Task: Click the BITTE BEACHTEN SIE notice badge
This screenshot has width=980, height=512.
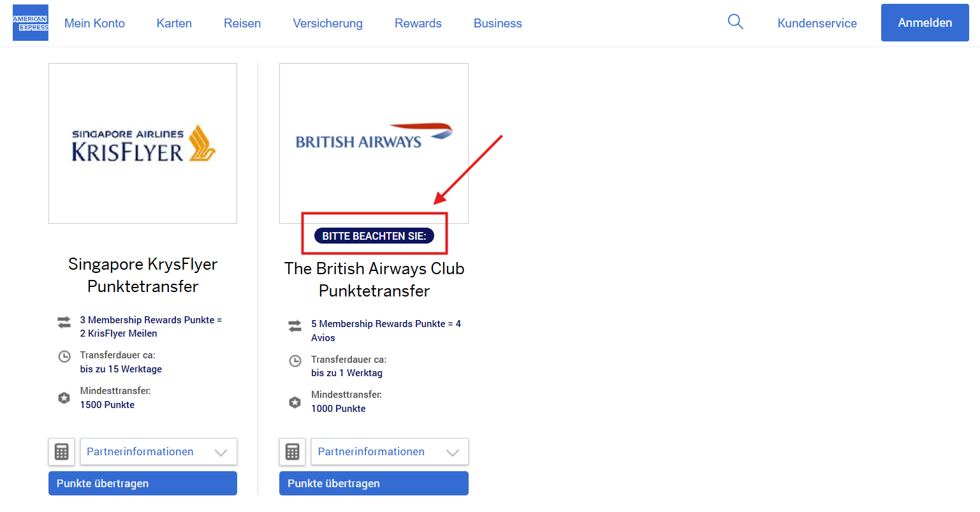Action: pos(374,235)
